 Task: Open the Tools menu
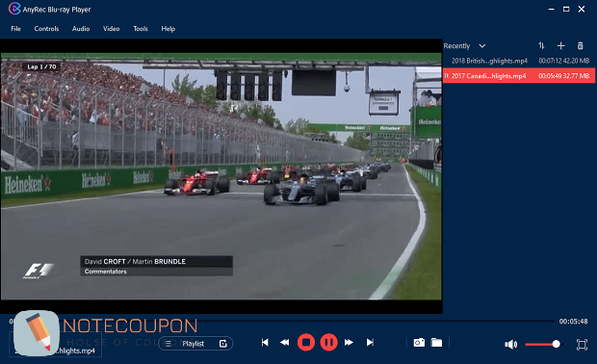141,29
